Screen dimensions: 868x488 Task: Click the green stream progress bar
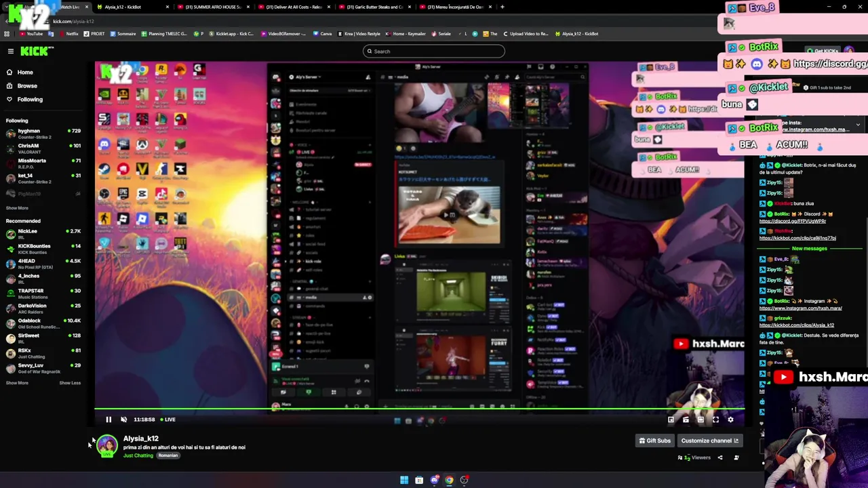419,409
